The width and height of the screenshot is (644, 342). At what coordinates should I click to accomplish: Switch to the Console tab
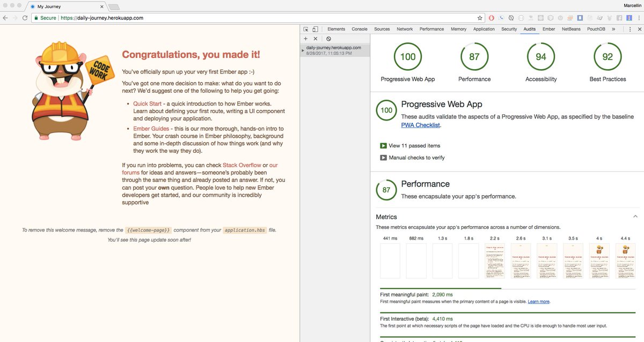pyautogui.click(x=360, y=29)
